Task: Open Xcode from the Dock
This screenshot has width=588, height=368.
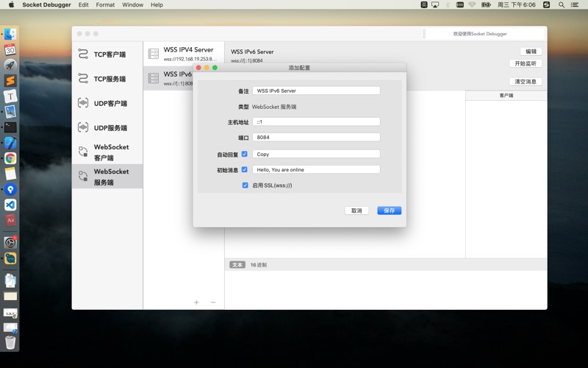Action: click(10, 143)
